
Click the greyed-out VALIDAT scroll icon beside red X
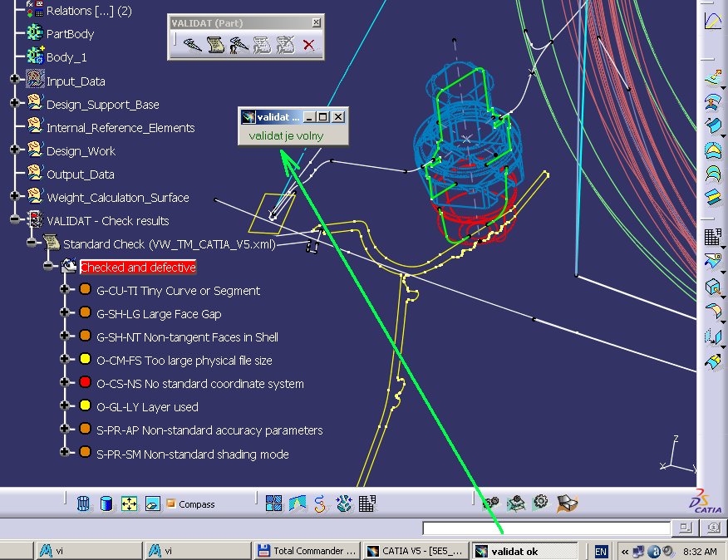pyautogui.click(x=286, y=45)
